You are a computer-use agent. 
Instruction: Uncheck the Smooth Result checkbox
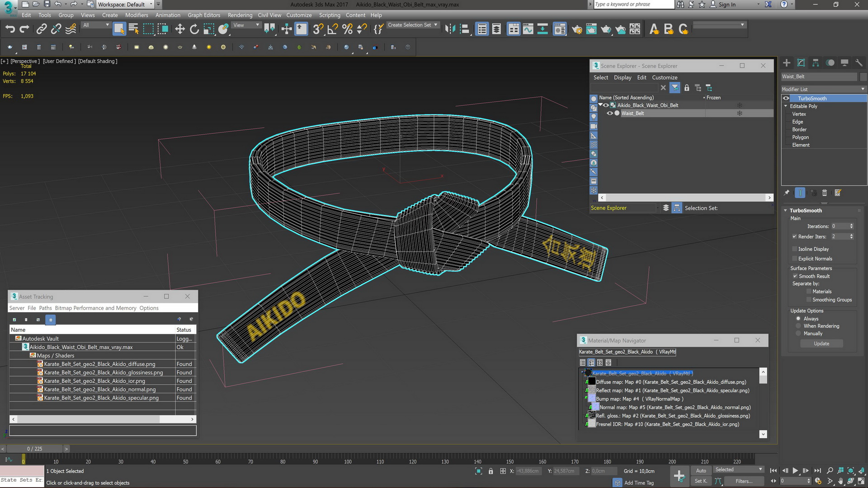pyautogui.click(x=795, y=276)
